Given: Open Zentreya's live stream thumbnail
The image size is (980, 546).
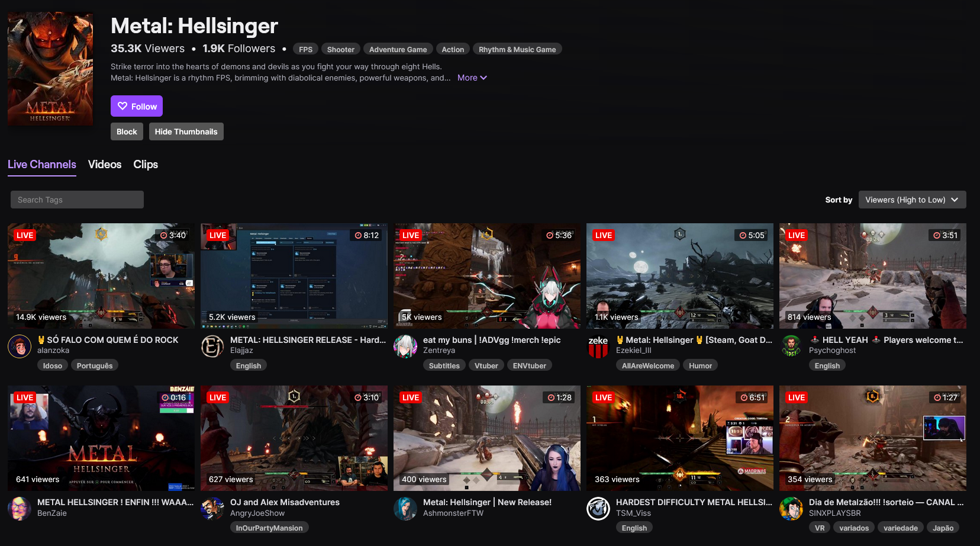Looking at the screenshot, I should (487, 276).
